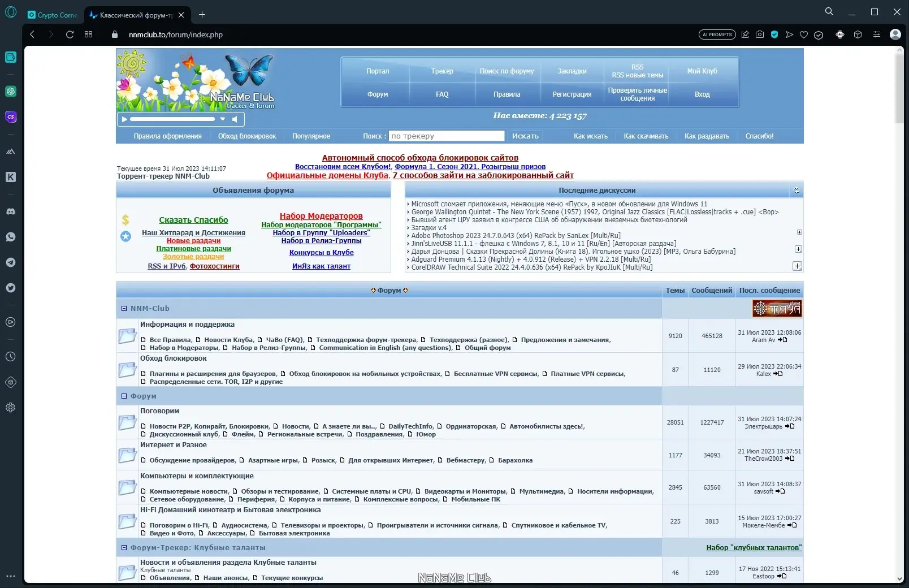The image size is (909, 588).
Task: Collapse the NNM-Club category
Action: (124, 308)
